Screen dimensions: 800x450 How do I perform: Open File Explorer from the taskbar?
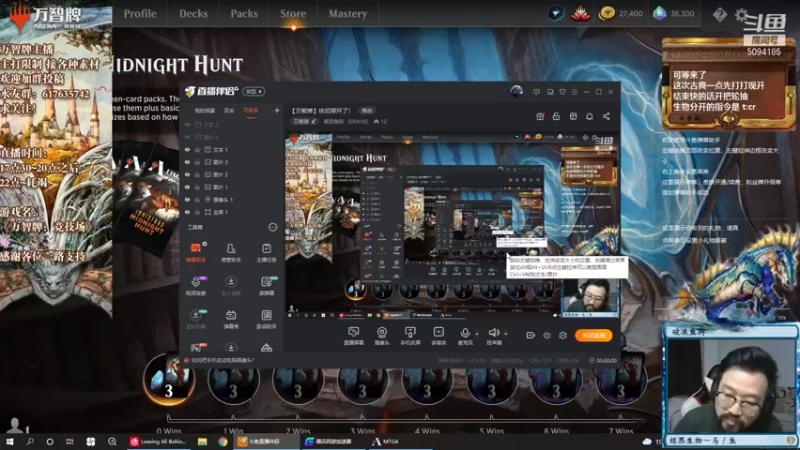point(203,442)
